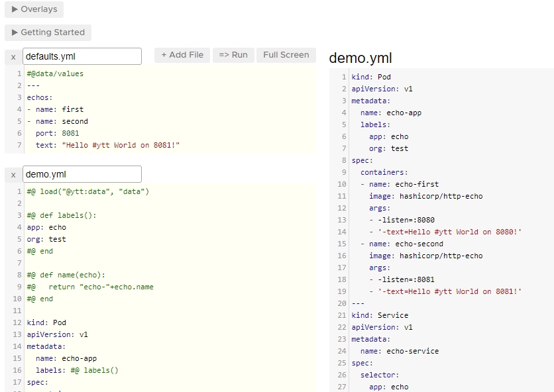Screen dimensions: 554x392
Task: Click the '- name: first' line
Action: (x=55, y=109)
